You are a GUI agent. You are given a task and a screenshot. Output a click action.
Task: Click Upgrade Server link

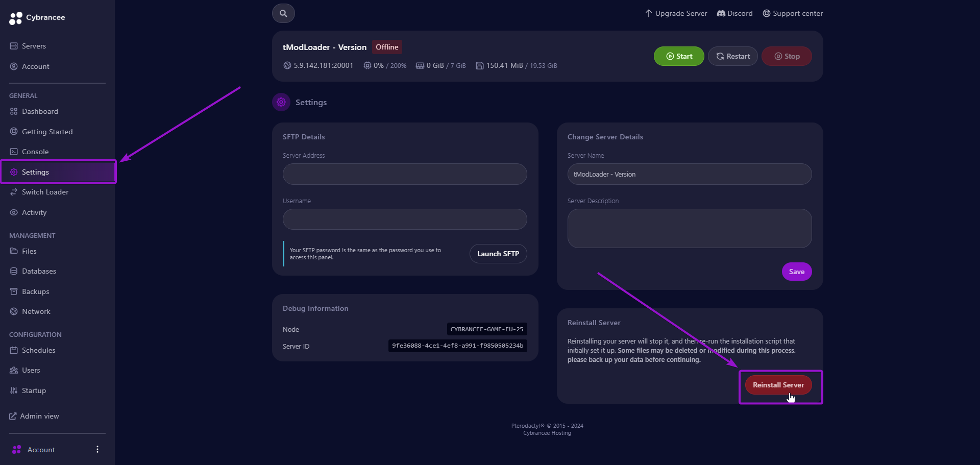(x=676, y=13)
